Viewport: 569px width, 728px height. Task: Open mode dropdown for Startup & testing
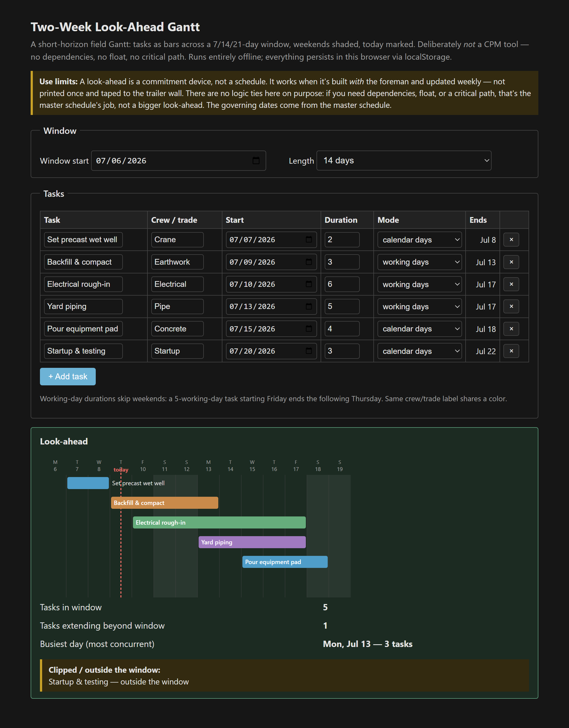(419, 351)
